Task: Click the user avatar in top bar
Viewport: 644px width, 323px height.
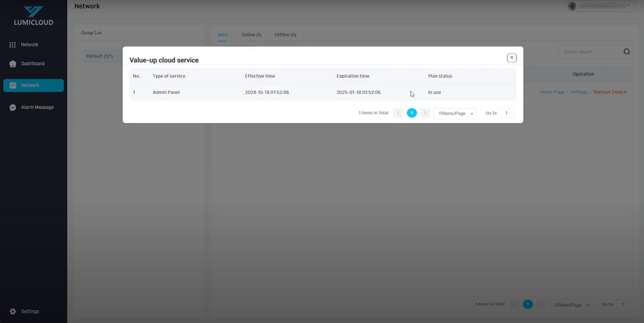Action: pos(572,6)
